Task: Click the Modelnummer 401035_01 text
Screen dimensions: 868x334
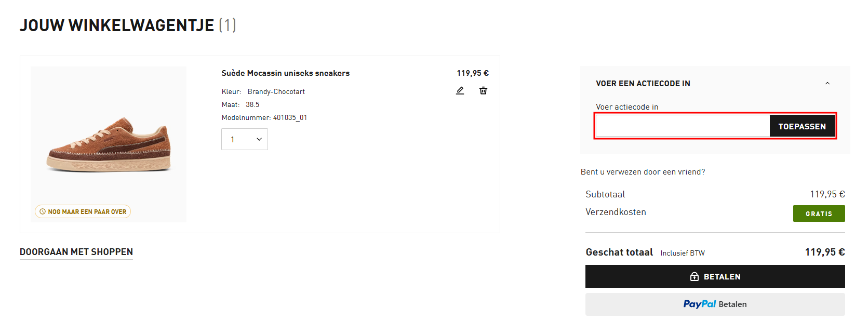Action: pos(264,117)
